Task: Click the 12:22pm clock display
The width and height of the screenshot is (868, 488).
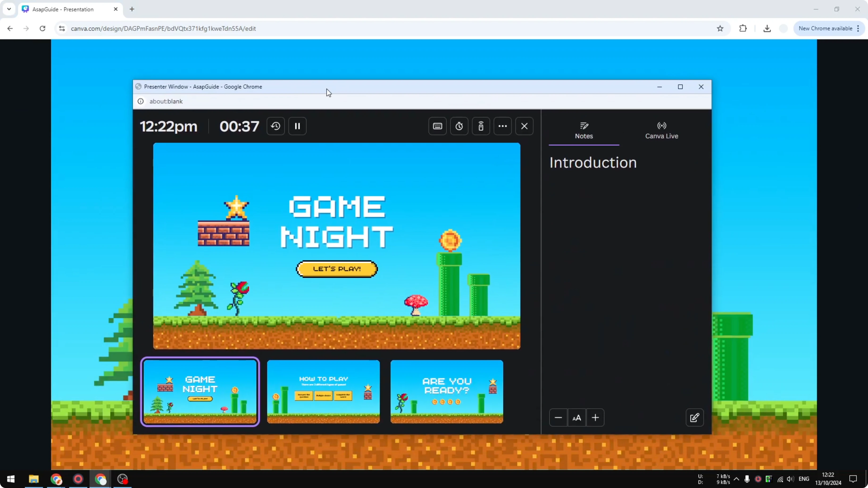Action: click(168, 126)
